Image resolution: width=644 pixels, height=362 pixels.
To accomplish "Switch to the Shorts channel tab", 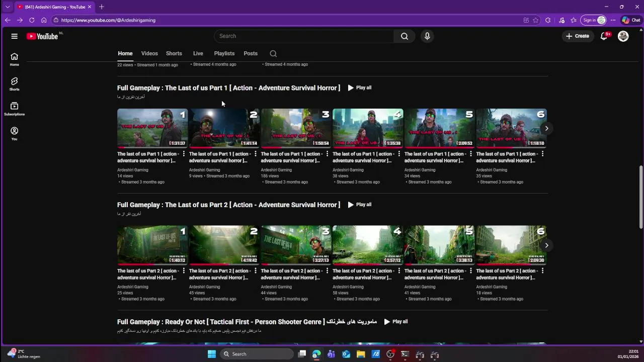I will coord(174,53).
